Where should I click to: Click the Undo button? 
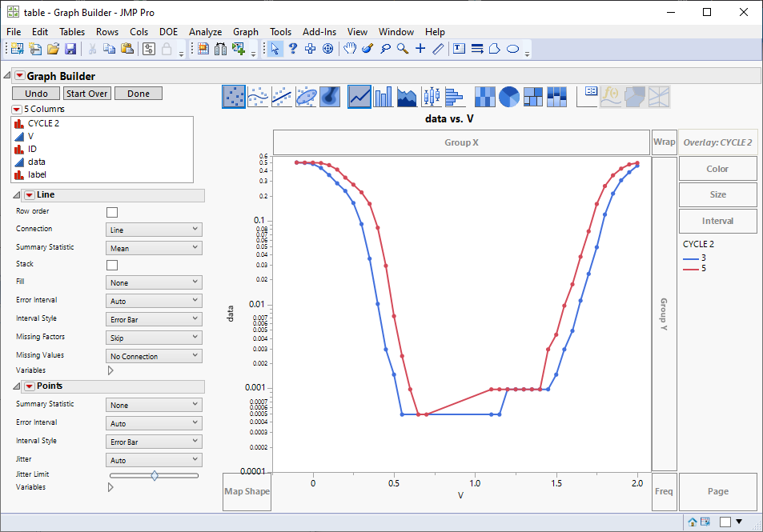pyautogui.click(x=36, y=94)
